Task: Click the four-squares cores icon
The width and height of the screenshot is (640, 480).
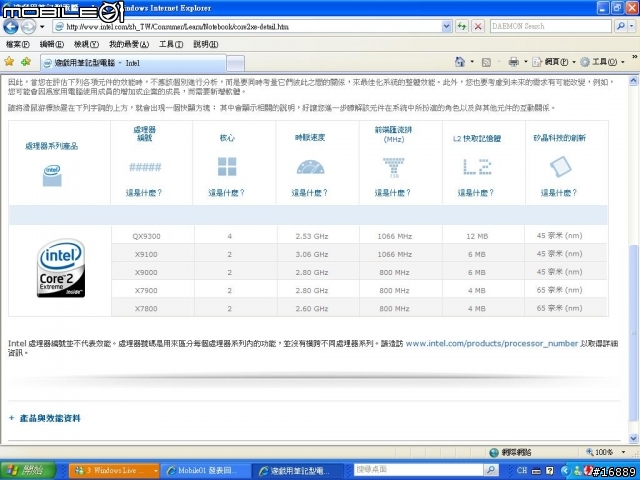Action: point(227,167)
